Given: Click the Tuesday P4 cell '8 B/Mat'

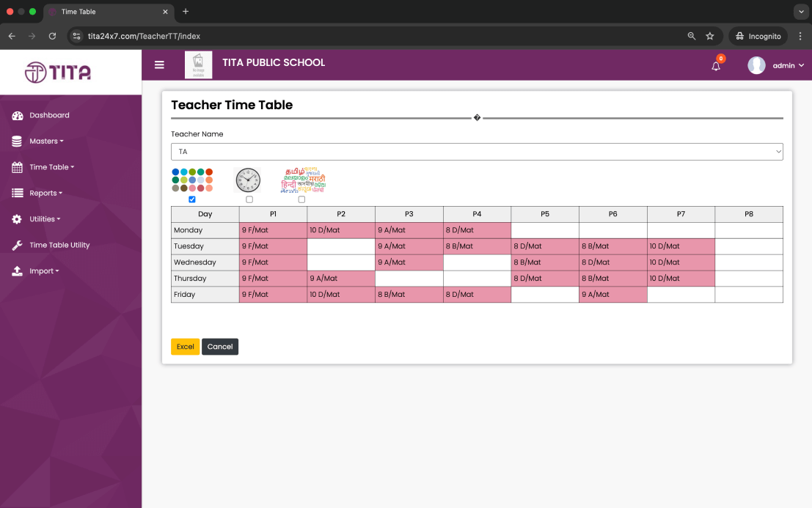Looking at the screenshot, I should click(x=477, y=246).
